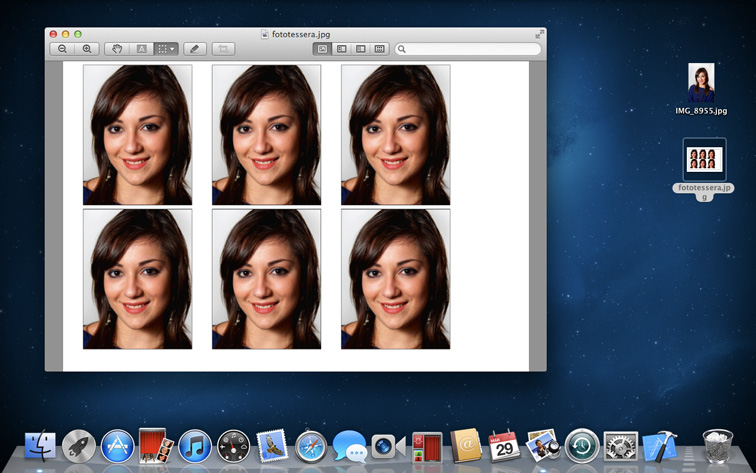Viewport: 756px width, 473px height.
Task: Launch the App Store from Dock
Action: point(117,446)
